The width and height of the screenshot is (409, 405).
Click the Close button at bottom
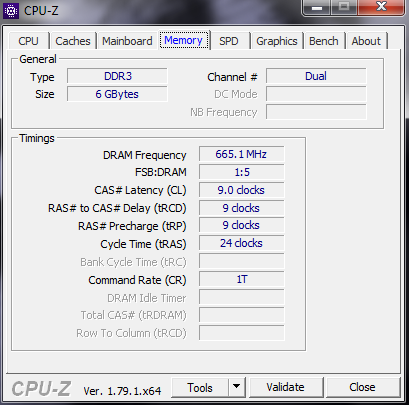(x=362, y=387)
